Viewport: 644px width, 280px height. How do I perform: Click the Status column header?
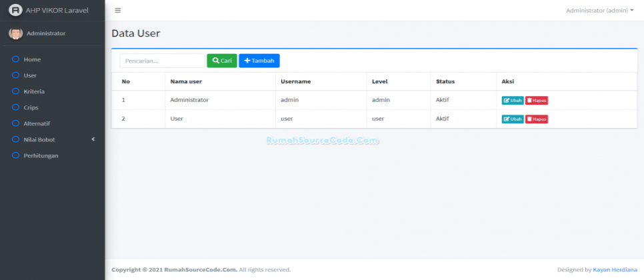[445, 81]
